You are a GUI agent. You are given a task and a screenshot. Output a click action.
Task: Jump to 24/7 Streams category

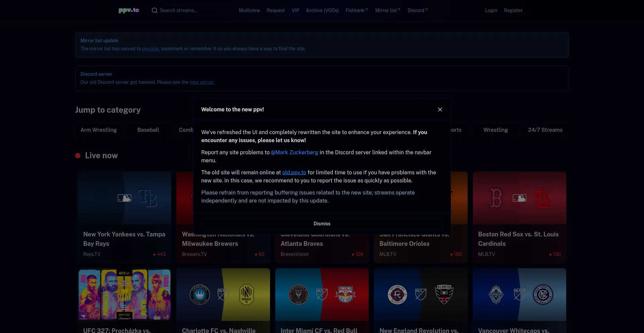pyautogui.click(x=545, y=130)
